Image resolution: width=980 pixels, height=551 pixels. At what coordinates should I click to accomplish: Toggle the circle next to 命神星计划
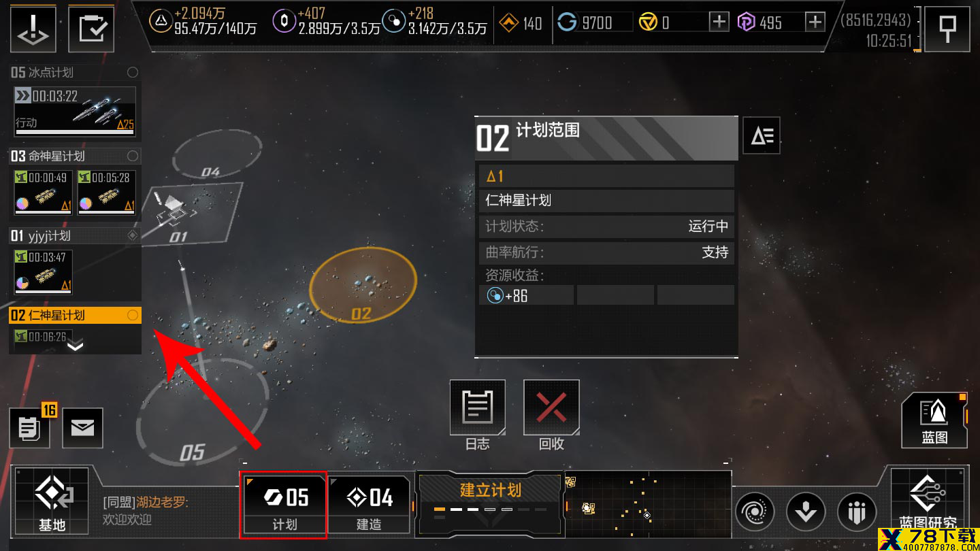[133, 156]
